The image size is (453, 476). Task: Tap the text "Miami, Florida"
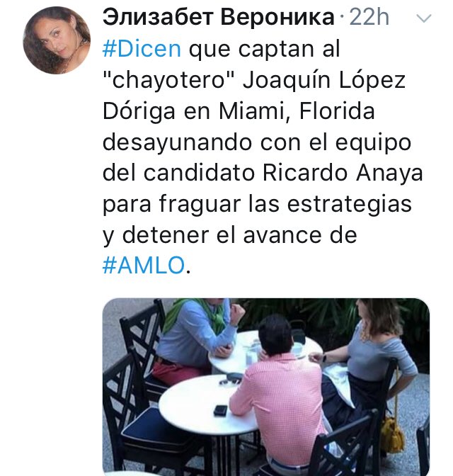click(x=297, y=111)
